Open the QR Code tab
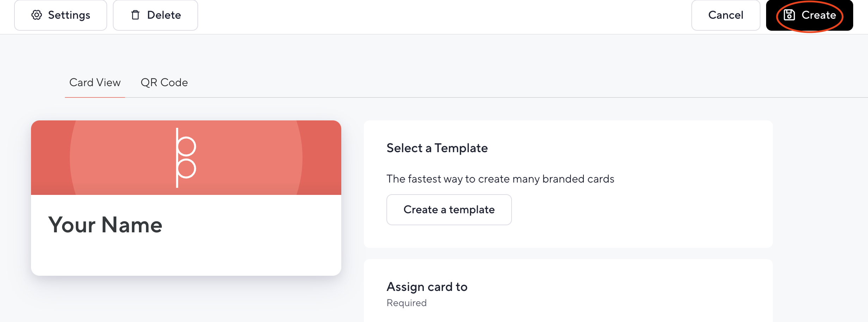 pyautogui.click(x=164, y=82)
